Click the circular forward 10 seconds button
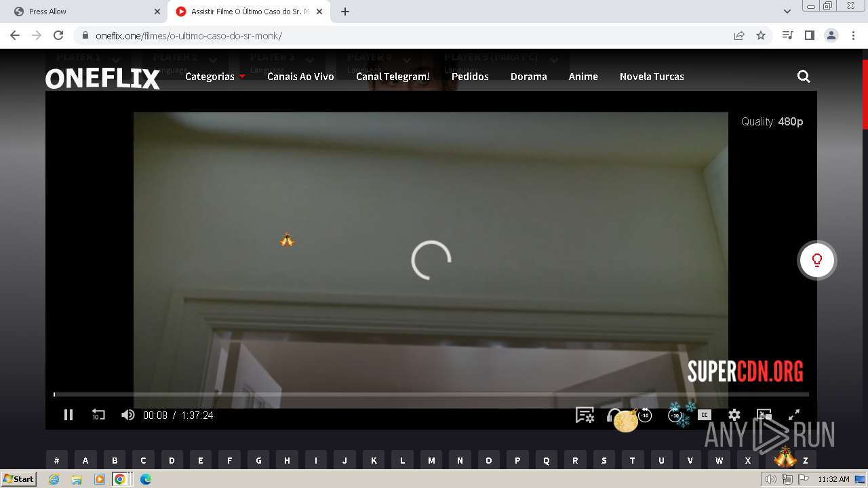 [675, 415]
